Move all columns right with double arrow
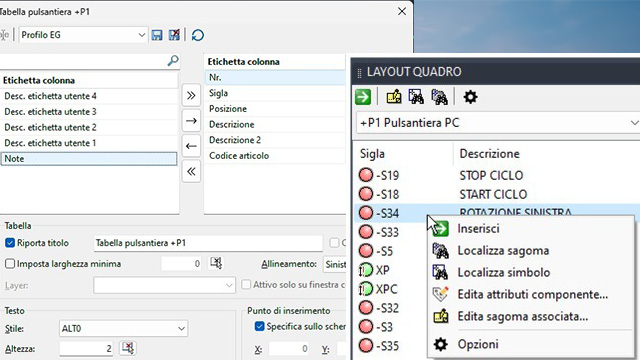 191,96
